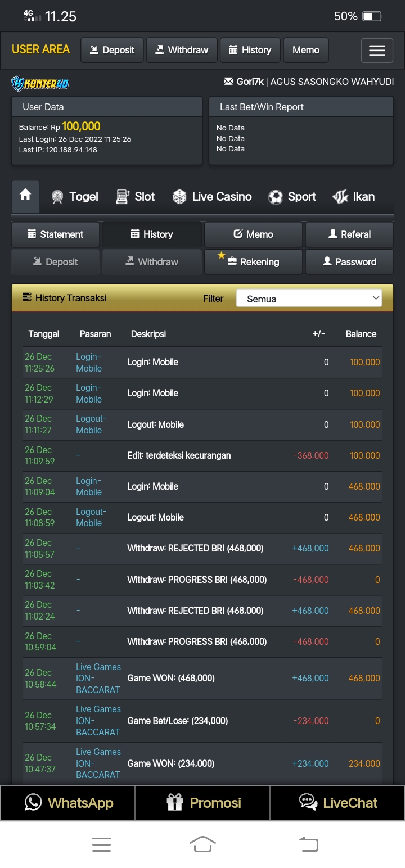The width and height of the screenshot is (405, 868).
Task: Switch to the Statement tab
Action: [x=55, y=234]
